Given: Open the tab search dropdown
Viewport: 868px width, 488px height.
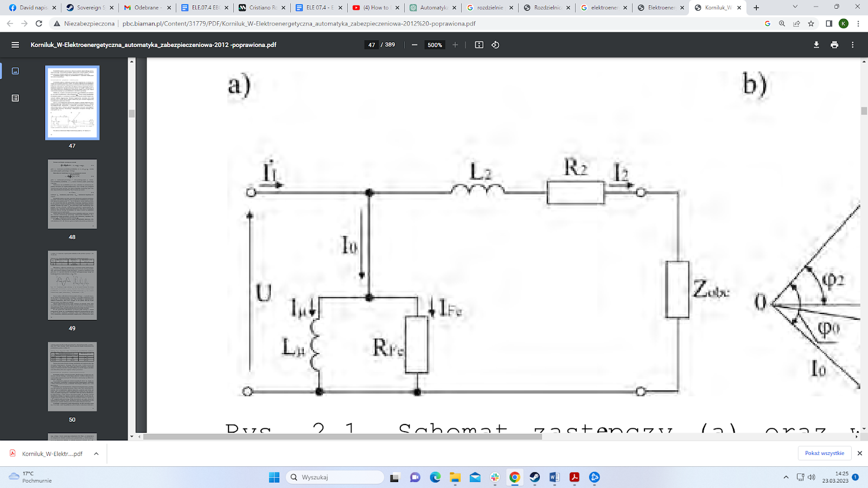Looking at the screenshot, I should 795,8.
